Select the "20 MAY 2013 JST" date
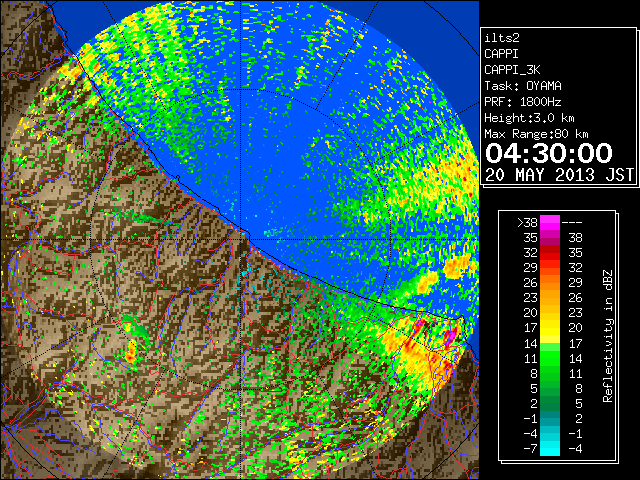This screenshot has width=640, height=480. click(x=559, y=175)
